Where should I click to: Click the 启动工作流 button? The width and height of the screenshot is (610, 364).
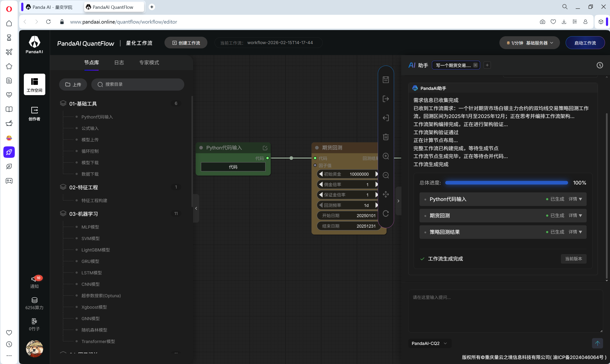[585, 43]
